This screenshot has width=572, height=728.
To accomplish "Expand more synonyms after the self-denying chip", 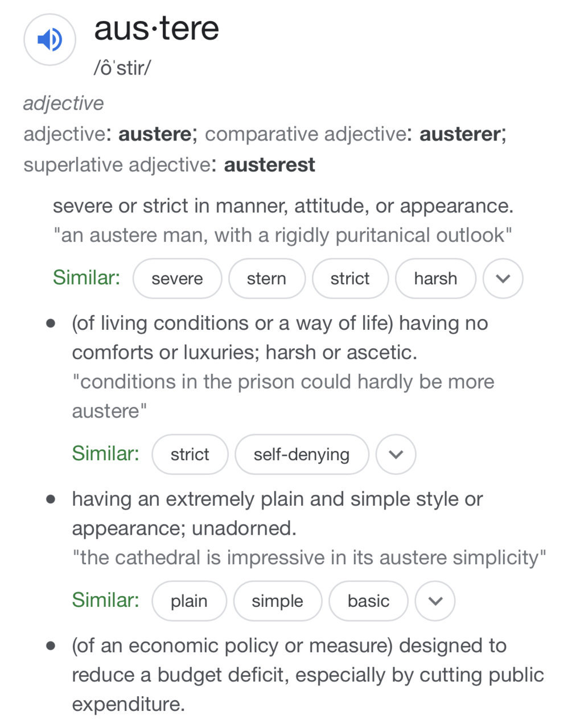I will pyautogui.click(x=396, y=454).
